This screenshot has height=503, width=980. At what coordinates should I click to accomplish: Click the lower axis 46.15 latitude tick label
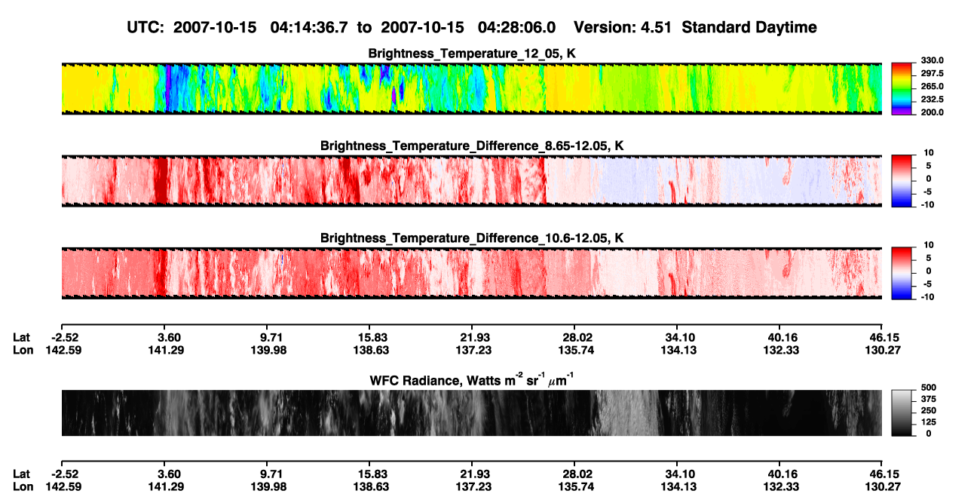click(882, 474)
